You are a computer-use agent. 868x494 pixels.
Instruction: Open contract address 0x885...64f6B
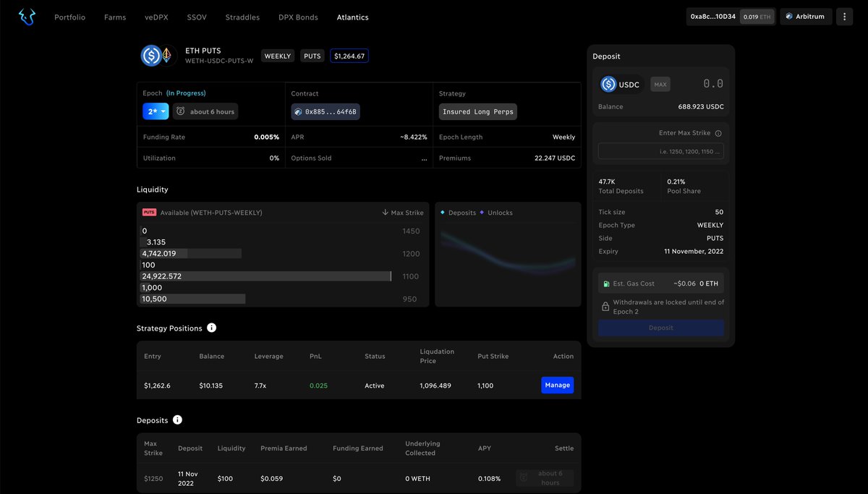point(325,111)
